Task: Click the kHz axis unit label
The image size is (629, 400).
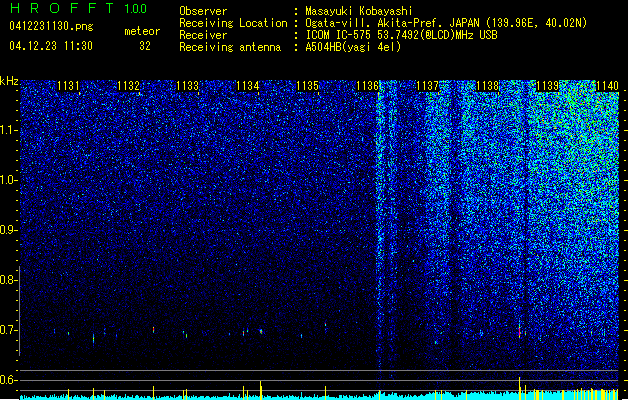Action: (9, 81)
